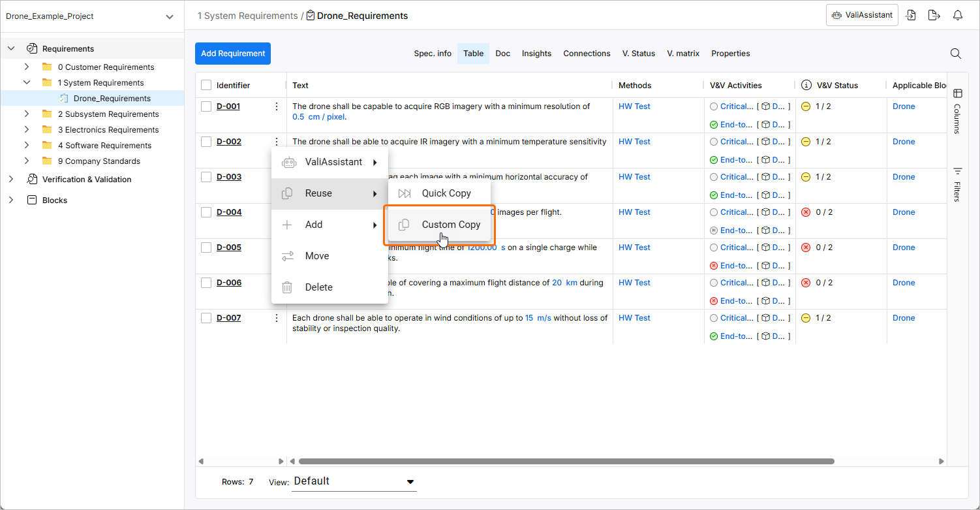Click the export file icon in header
Viewport: 980px width, 510px height.
click(x=934, y=16)
